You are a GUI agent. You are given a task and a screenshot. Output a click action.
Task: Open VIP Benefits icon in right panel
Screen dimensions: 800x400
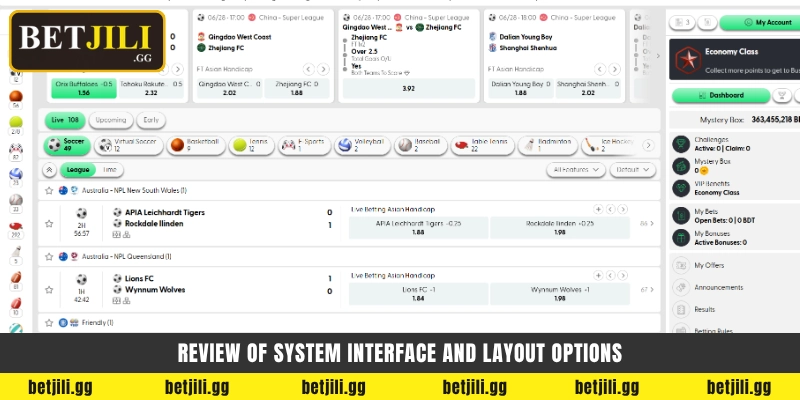click(681, 188)
